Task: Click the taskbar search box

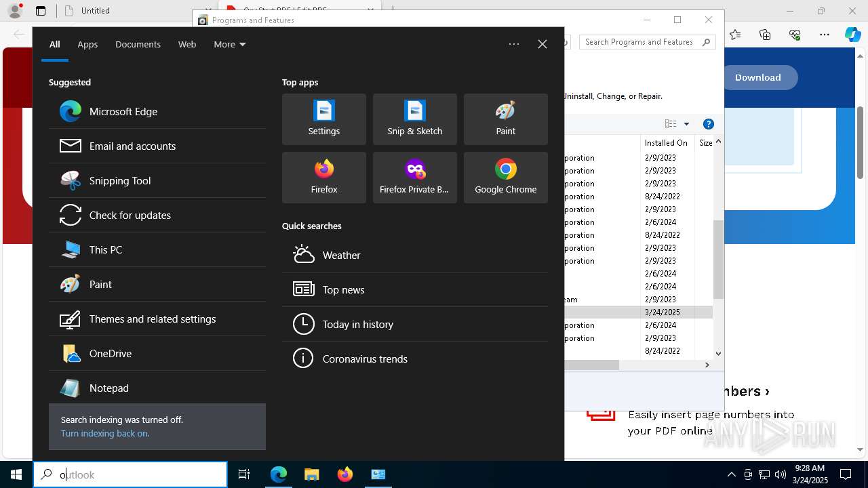Action: click(130, 474)
